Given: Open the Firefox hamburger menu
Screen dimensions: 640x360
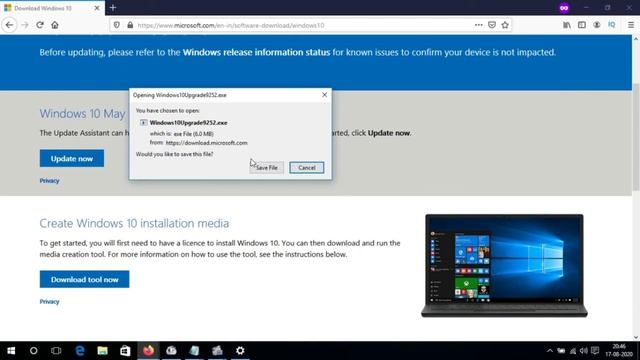Looking at the screenshot, I should [x=631, y=25].
